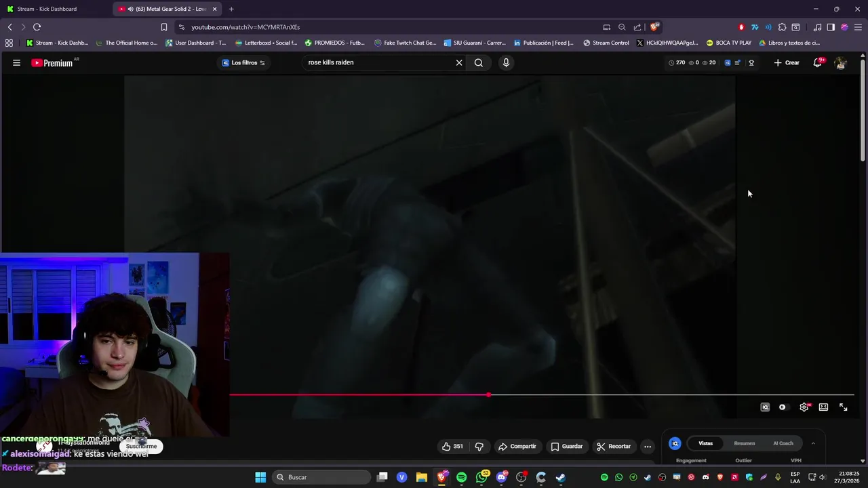Clip video with Recortar button
Viewport: 868px width, 488px height.
tap(614, 446)
